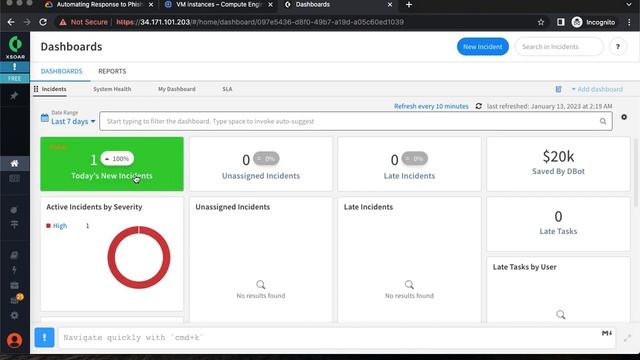The width and height of the screenshot is (640, 360).
Task: Click the Active Incidents by Severity title
Action: (x=94, y=207)
